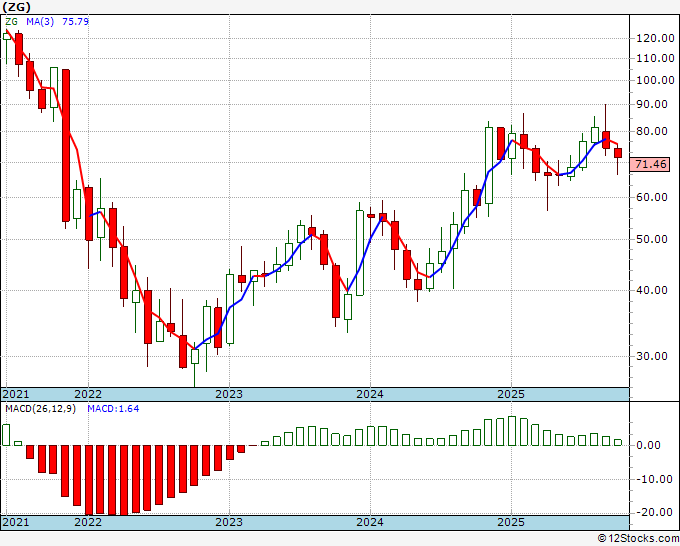Click the 75.79 moving average value

75,21
